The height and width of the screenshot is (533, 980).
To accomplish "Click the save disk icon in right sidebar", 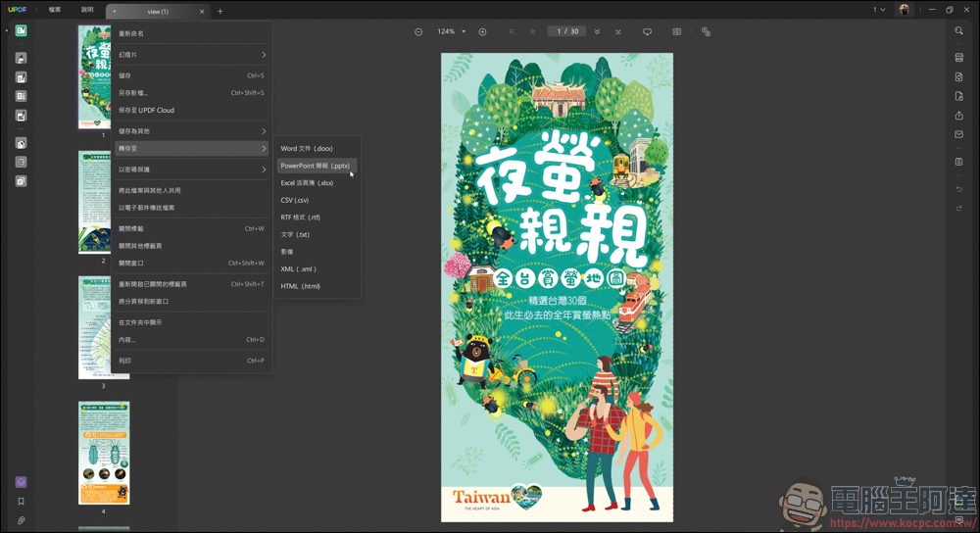I will [x=958, y=162].
